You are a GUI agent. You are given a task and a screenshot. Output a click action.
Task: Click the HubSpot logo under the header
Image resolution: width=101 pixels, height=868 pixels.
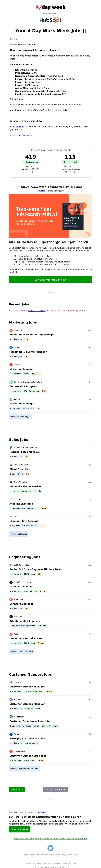pyautogui.click(x=50, y=20)
